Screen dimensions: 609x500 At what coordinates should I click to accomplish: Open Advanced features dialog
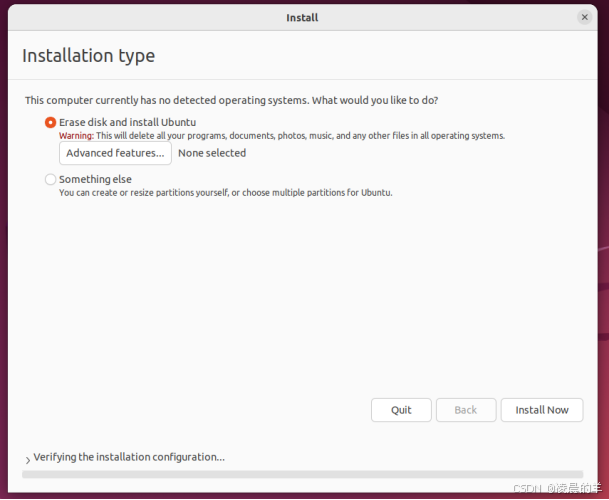[x=115, y=153]
